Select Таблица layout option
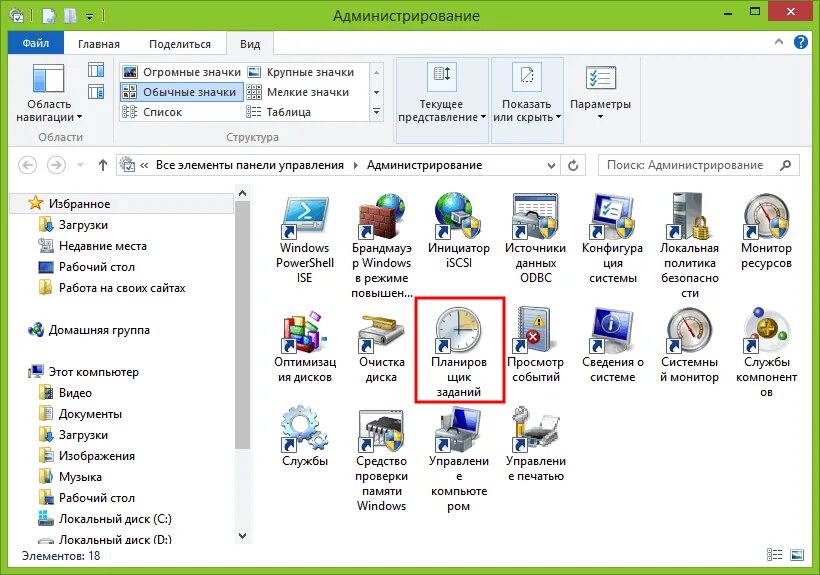This screenshot has height=575, width=820. tap(279, 112)
